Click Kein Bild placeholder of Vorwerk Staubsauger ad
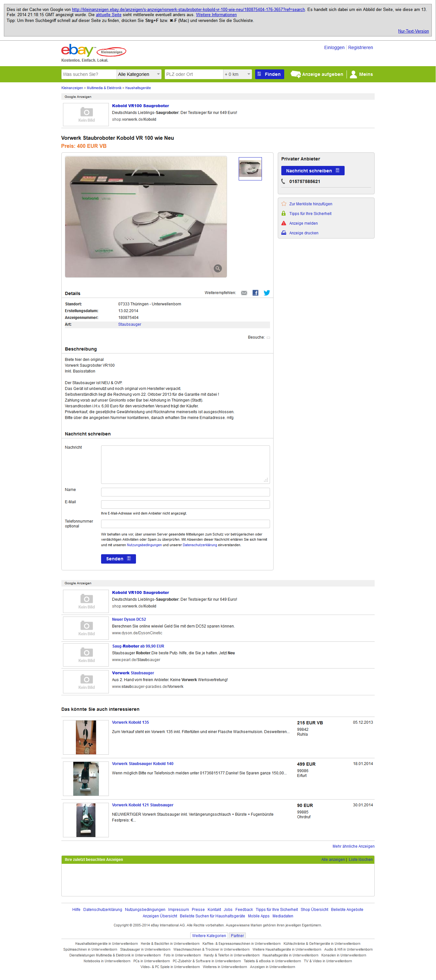Image resolution: width=436 pixels, height=980 pixels. (x=86, y=682)
